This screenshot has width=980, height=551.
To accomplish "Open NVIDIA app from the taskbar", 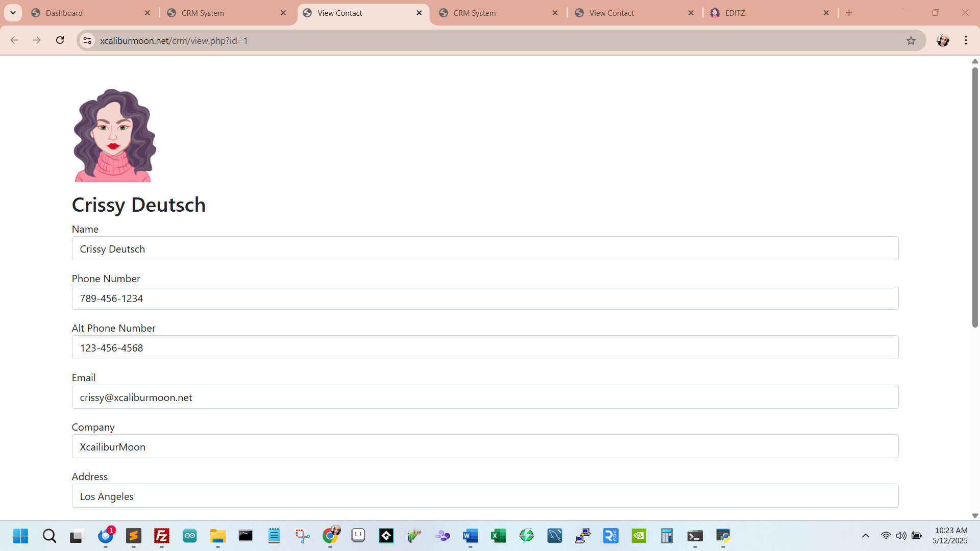I will pyautogui.click(x=639, y=536).
